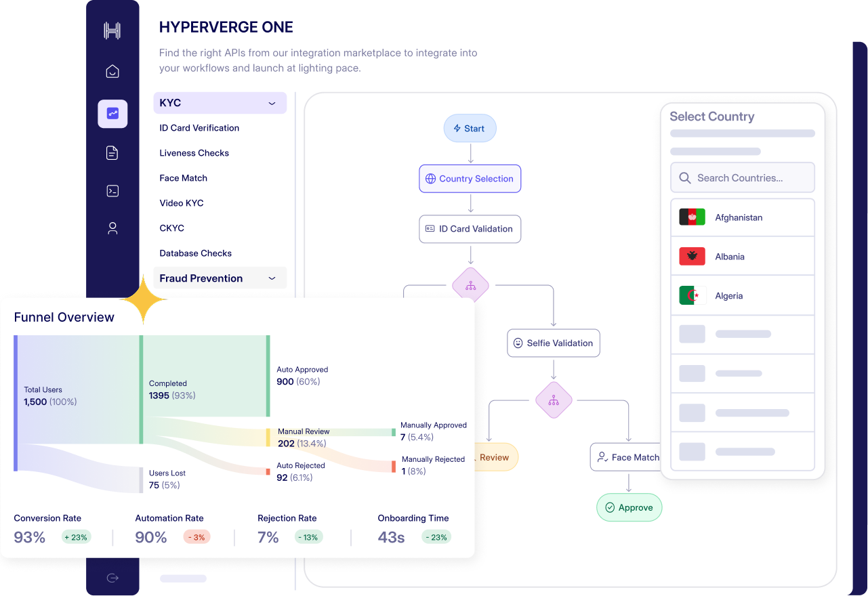
Task: Click the Start node at workflow top
Action: [470, 128]
